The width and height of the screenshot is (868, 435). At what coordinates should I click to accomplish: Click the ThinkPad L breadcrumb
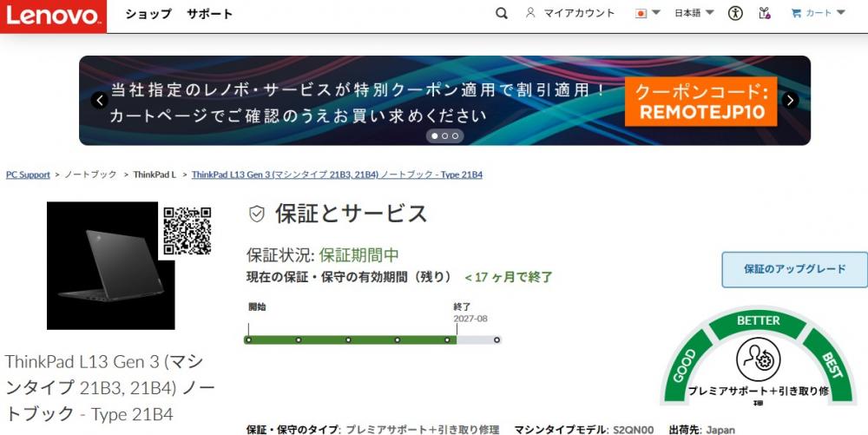point(155,175)
